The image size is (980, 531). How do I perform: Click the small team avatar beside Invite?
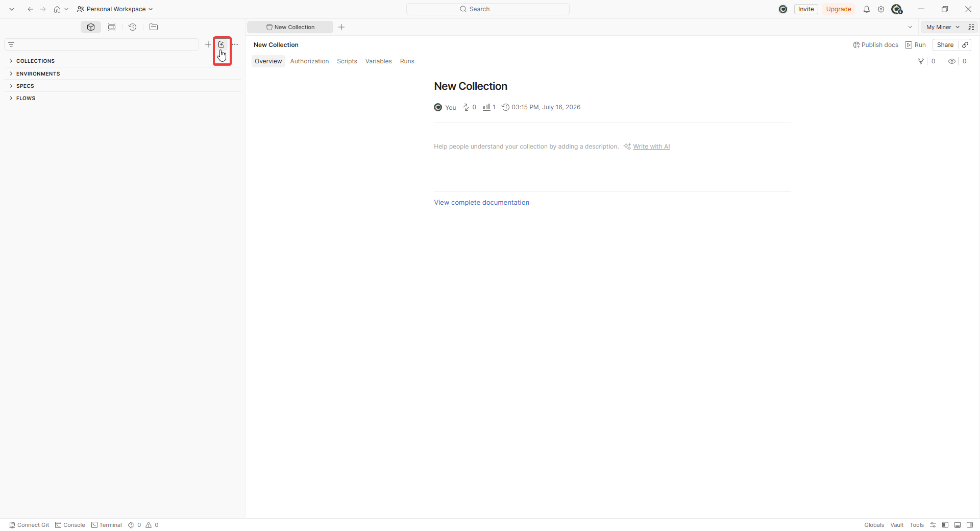[x=783, y=9]
